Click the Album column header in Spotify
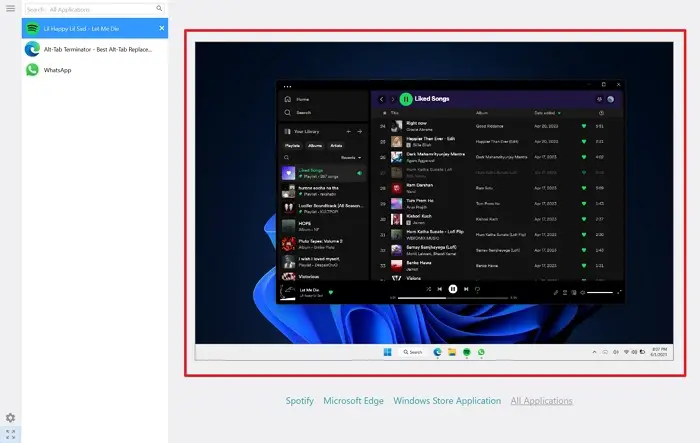This screenshot has width=700, height=443. (482, 113)
